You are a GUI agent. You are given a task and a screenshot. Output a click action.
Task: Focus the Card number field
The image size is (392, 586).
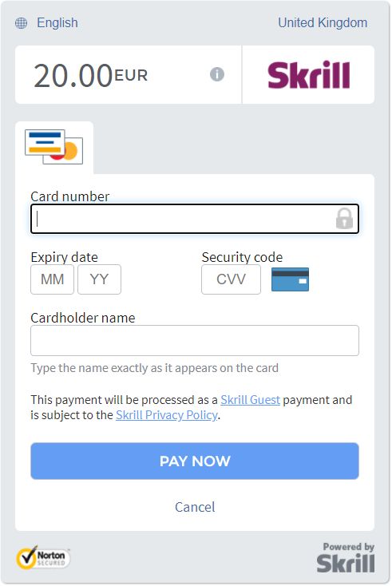(195, 219)
